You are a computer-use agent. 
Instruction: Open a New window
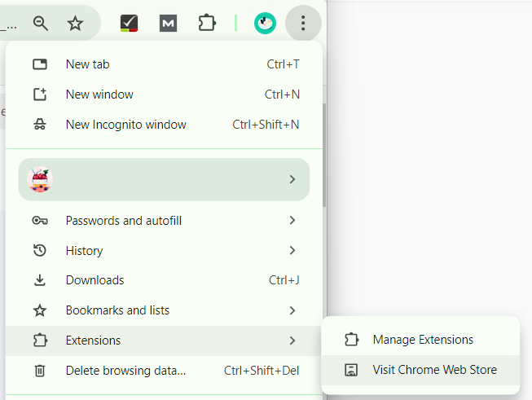pos(99,95)
